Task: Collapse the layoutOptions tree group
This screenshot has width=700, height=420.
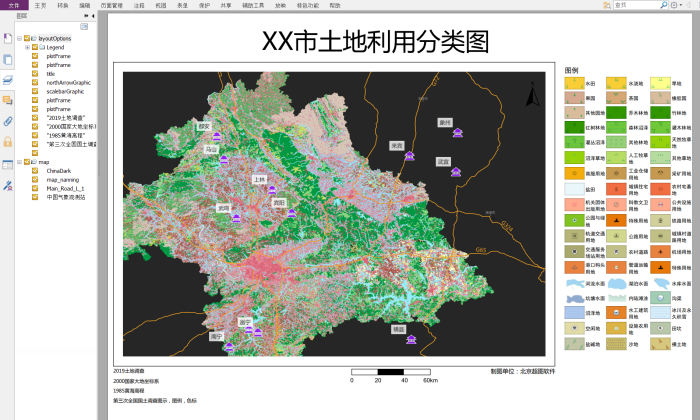Action: (19, 38)
